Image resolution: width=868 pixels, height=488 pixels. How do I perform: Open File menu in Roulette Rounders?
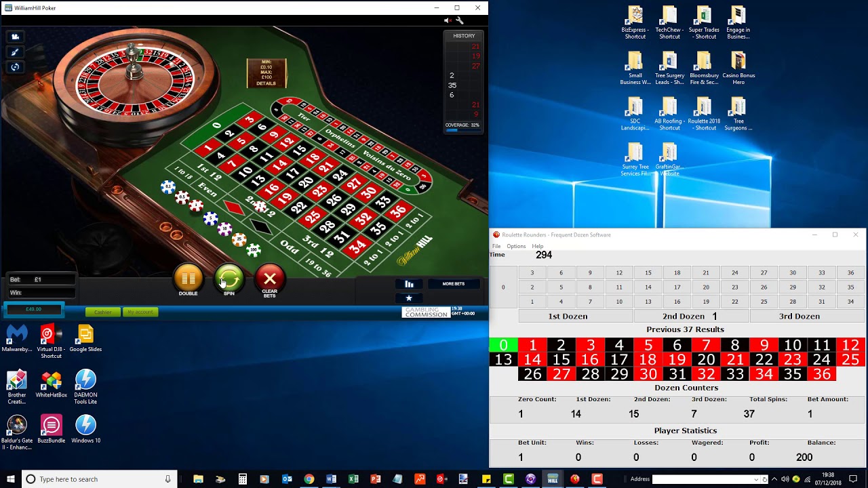pos(496,246)
